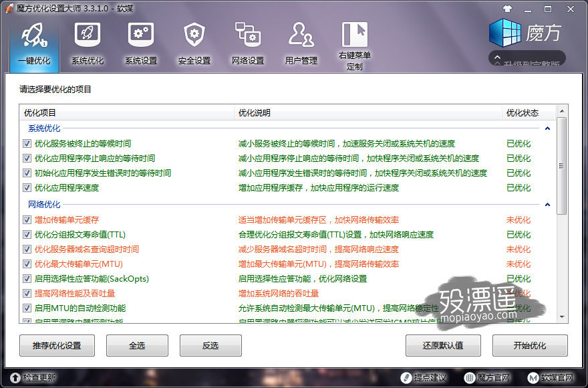
Task: Click the app icon in the title bar
Action: [x=9, y=8]
